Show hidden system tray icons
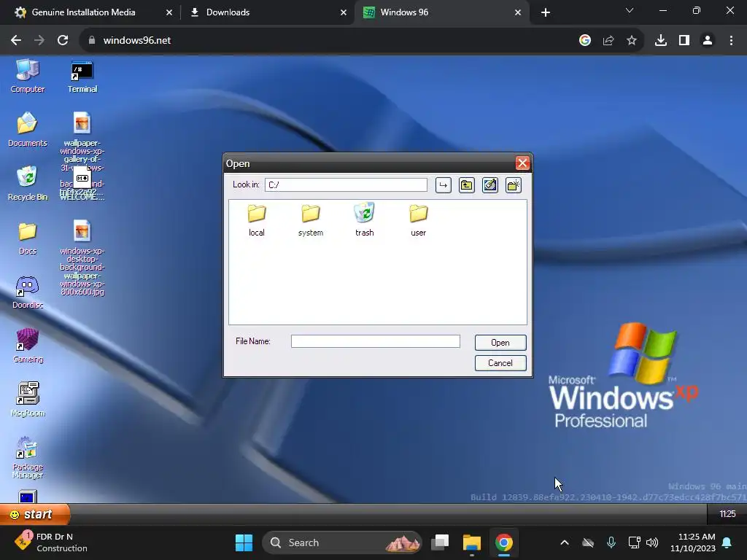 pos(564,542)
